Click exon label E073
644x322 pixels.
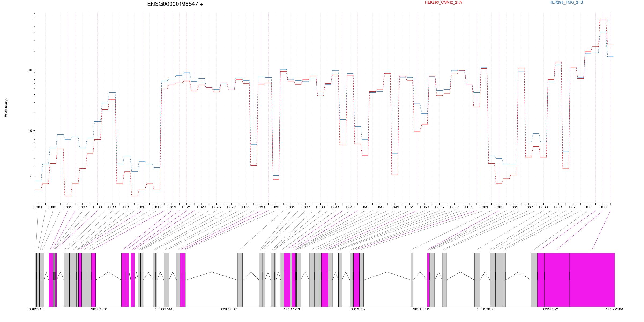[x=573, y=207]
